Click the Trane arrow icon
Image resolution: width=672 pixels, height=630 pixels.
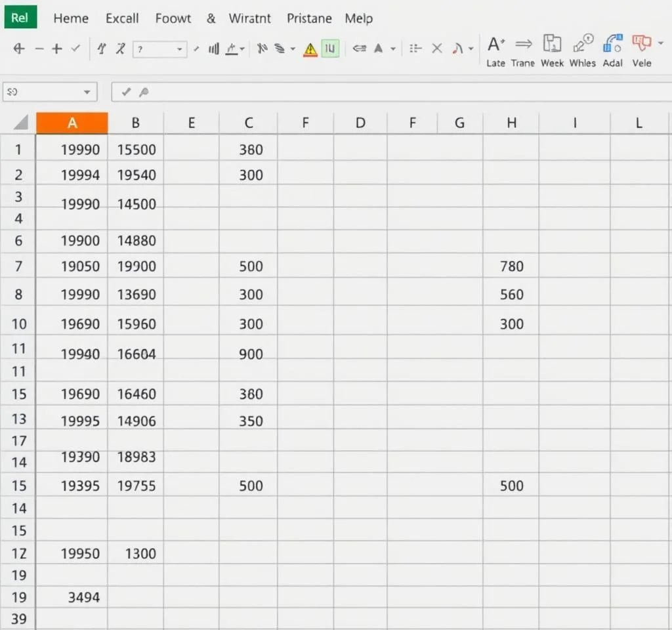523,45
